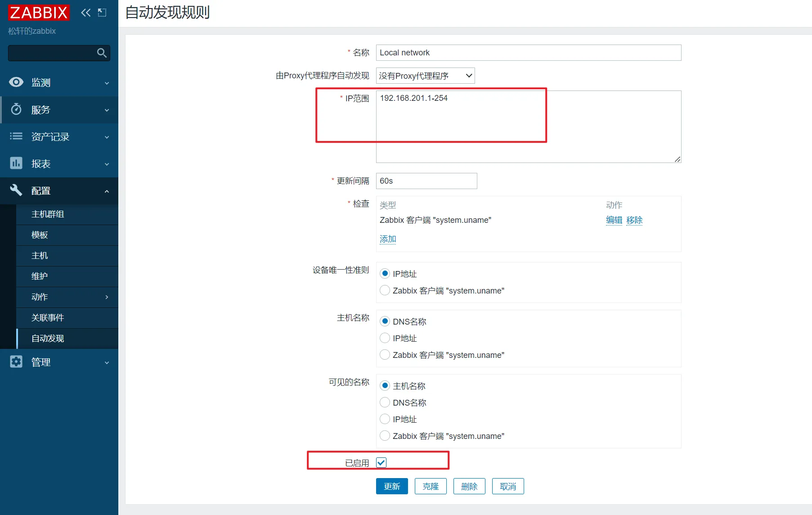
Task: Go to 模板 menu item
Action: (40, 235)
